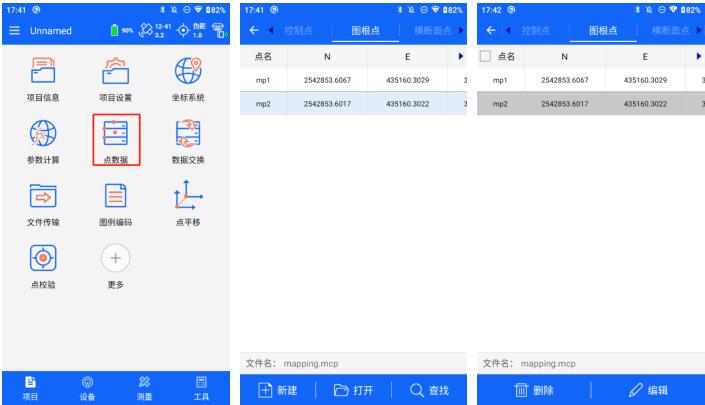Tap 2542853.6067 value in middle screen
Screen dimensions: 705x405
click(327, 80)
